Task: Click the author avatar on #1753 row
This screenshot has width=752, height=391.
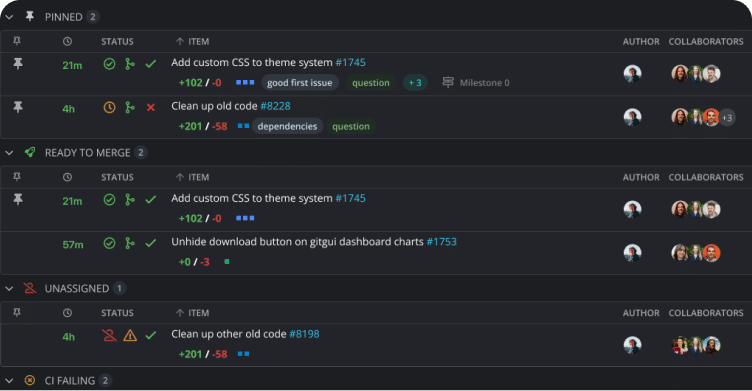Action: (x=633, y=252)
